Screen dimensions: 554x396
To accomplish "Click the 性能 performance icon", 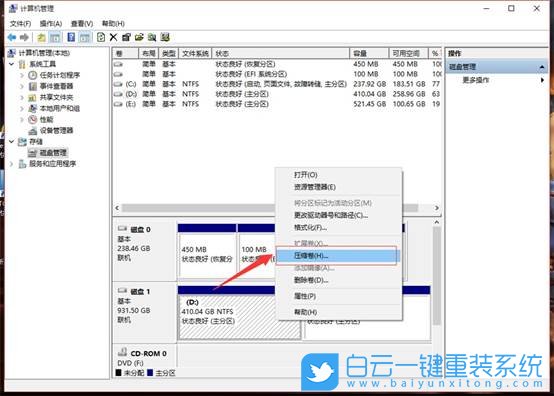I will click(33, 119).
